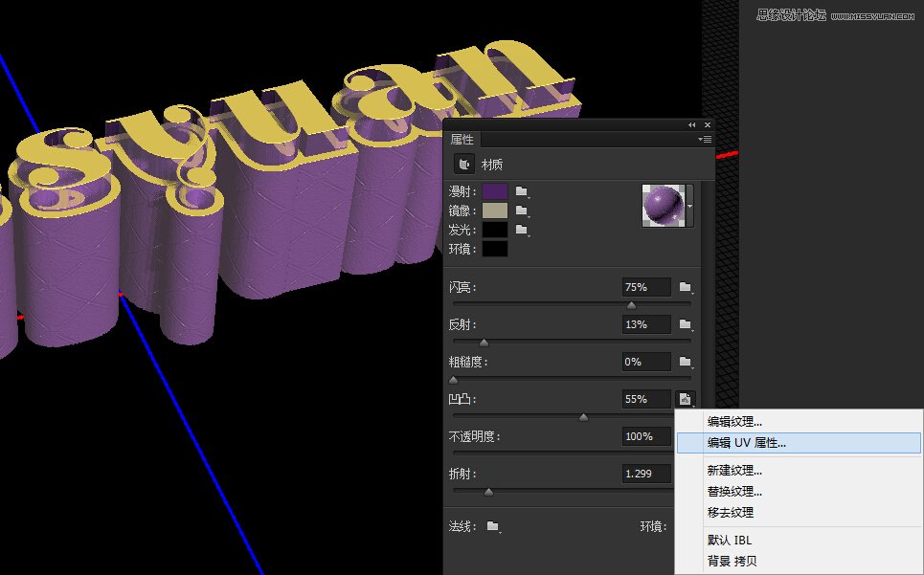This screenshot has height=575, width=924.
Task: Click the 漫射 purple diffuse color swatch
Action: point(495,190)
